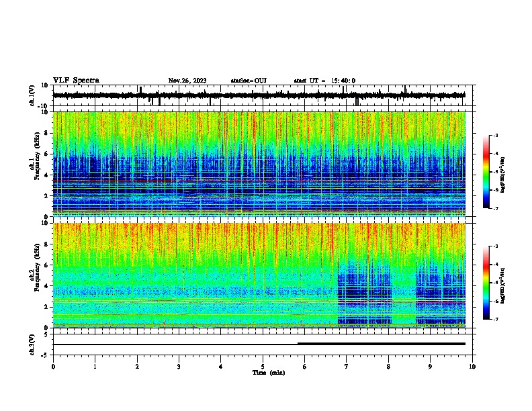The width and height of the screenshot is (532, 411).
Task: Click the ch.1 spectrogram color bar
Action: [486, 172]
